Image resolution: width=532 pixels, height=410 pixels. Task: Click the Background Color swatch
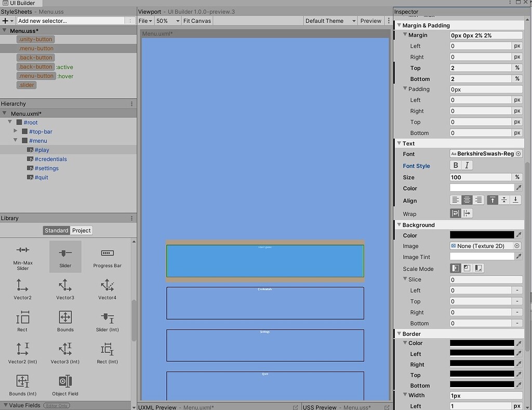pyautogui.click(x=482, y=234)
